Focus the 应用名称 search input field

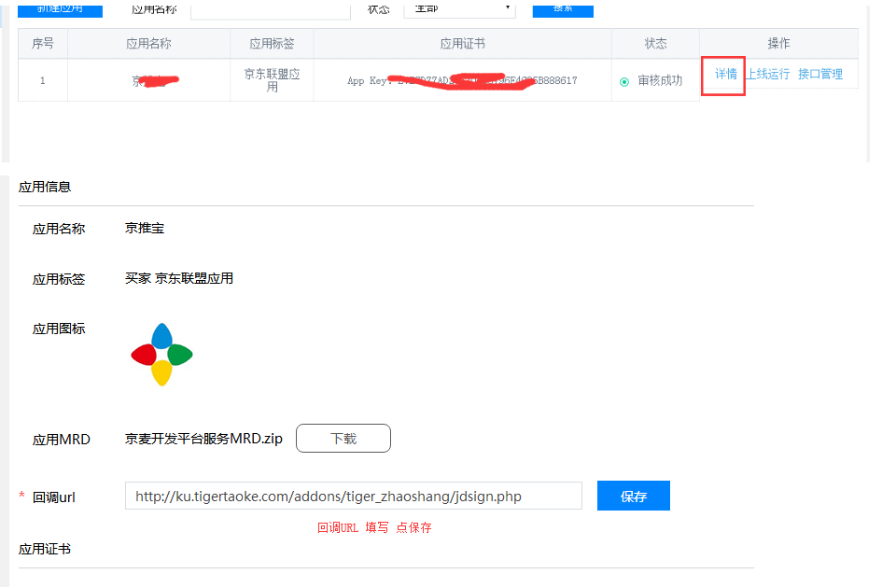tap(271, 10)
